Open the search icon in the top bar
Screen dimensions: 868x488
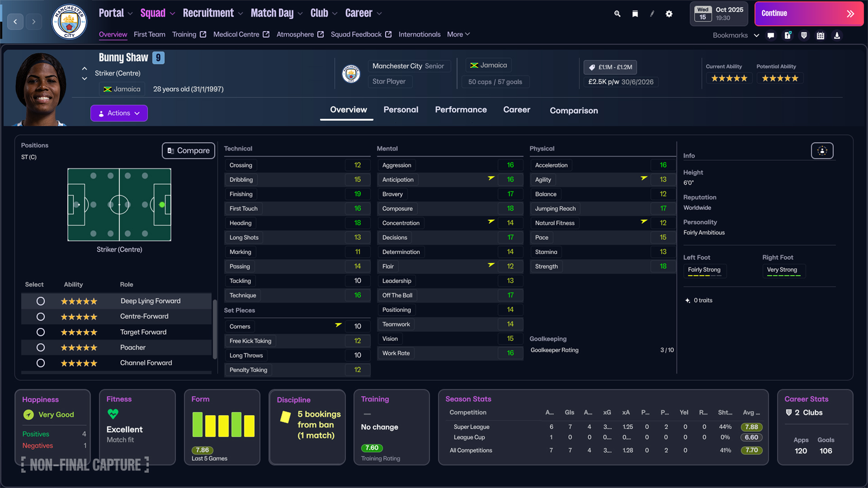click(617, 14)
